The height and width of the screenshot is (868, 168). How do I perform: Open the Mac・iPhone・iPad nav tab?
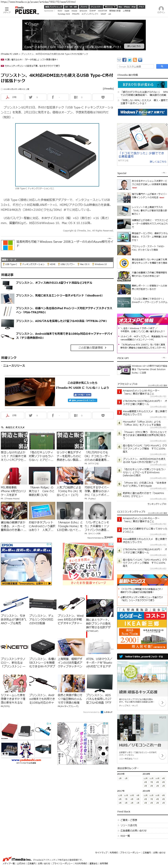tap(127, 7)
